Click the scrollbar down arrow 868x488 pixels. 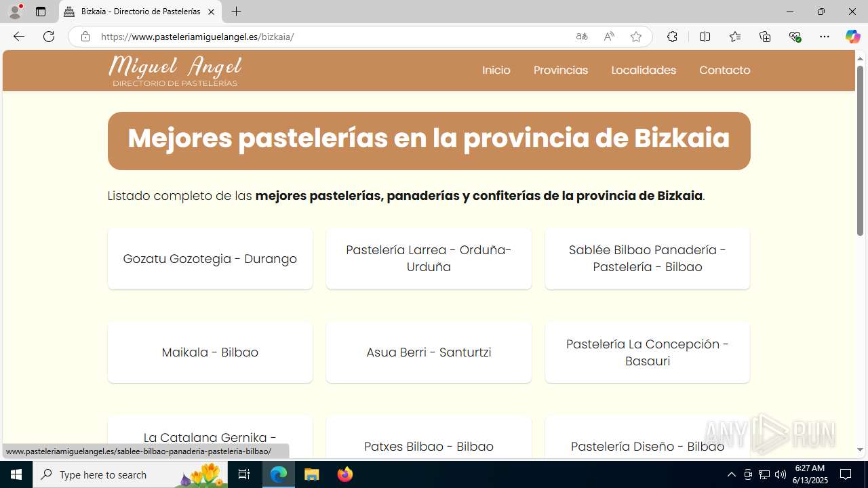(860, 450)
